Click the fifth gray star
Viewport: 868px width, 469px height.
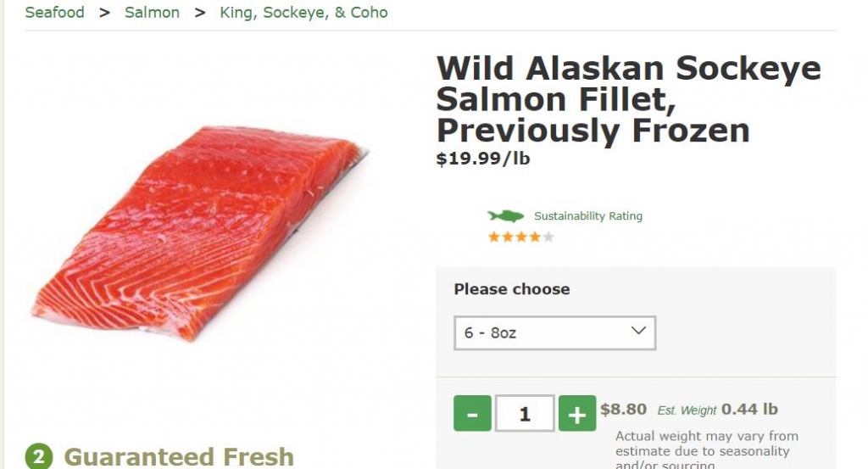548,237
